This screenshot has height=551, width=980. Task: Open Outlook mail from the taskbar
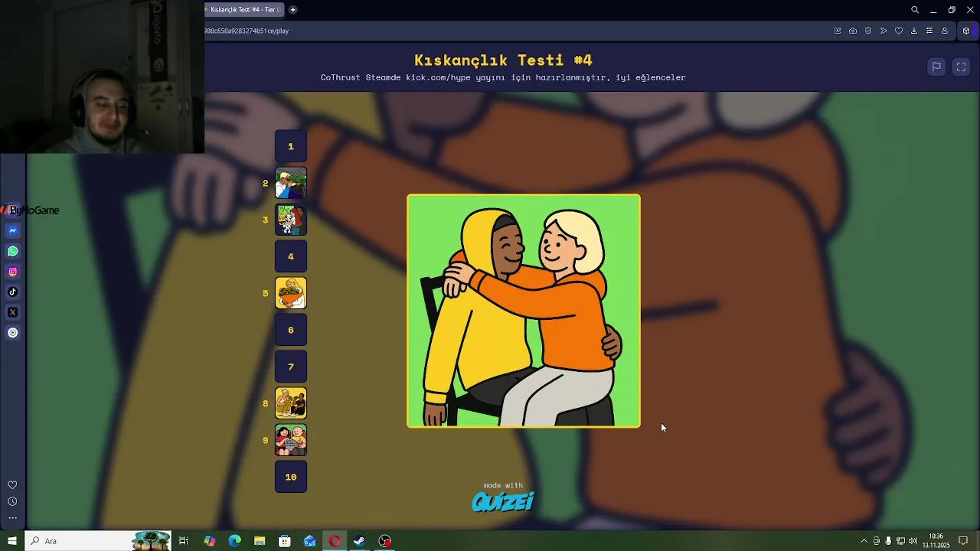point(310,541)
